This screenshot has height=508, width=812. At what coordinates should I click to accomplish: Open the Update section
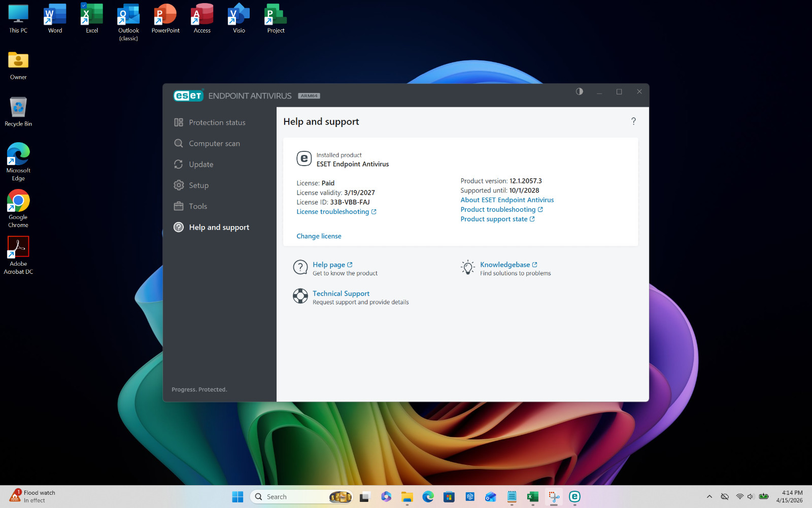(x=201, y=164)
